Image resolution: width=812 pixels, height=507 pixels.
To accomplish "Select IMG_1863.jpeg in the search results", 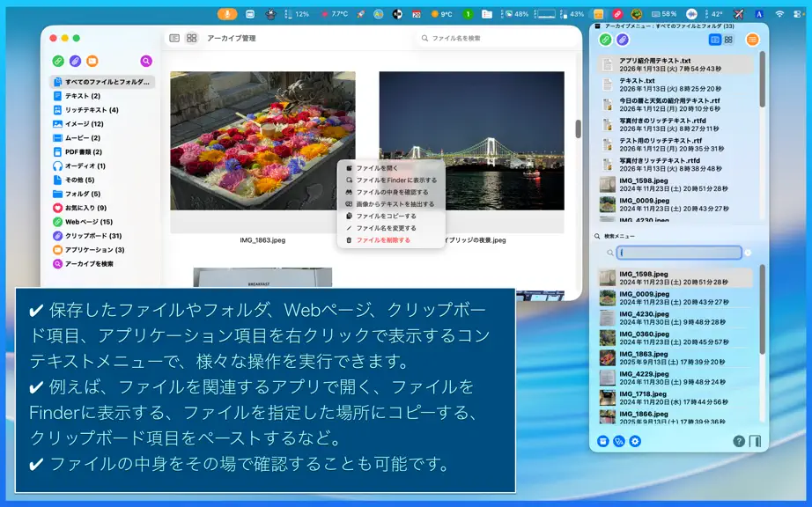I will [675, 357].
